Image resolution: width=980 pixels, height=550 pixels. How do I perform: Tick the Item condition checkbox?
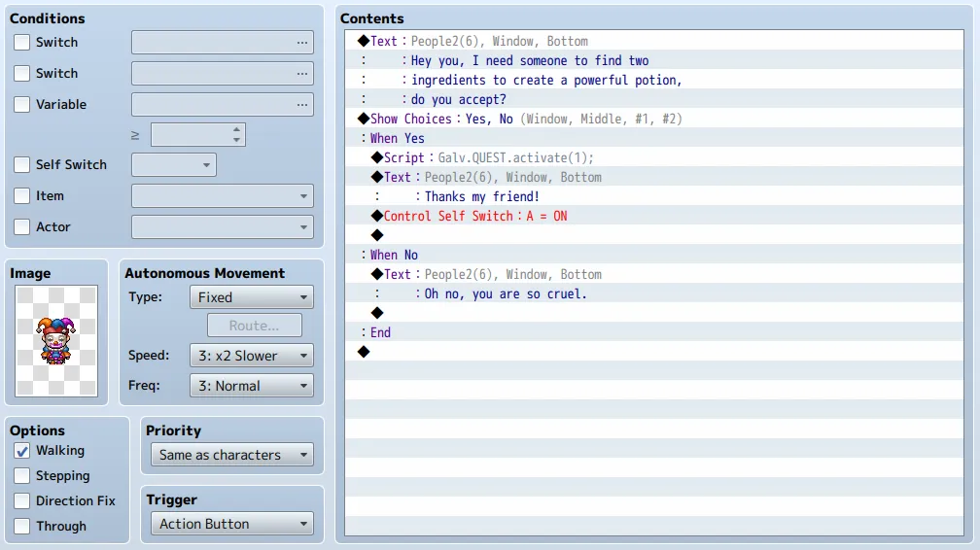point(21,195)
